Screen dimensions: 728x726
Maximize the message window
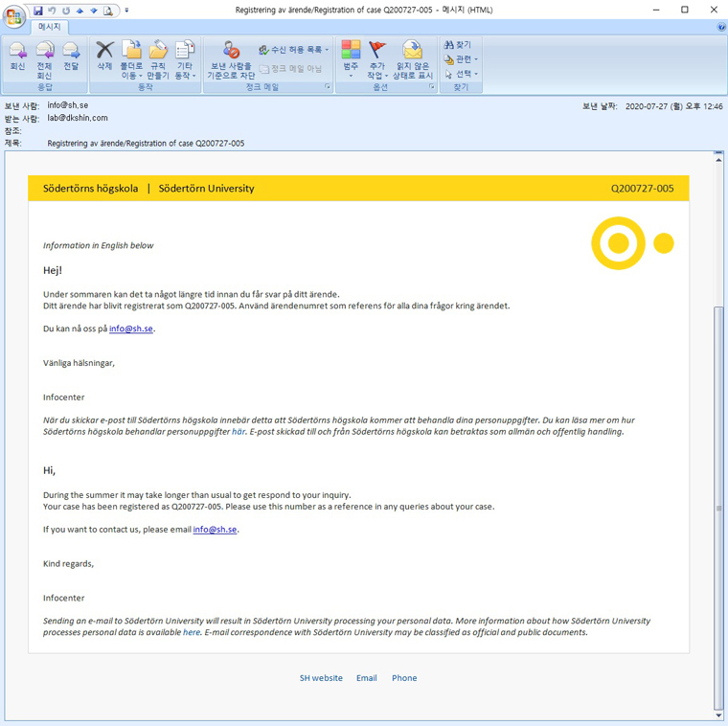[685, 10]
